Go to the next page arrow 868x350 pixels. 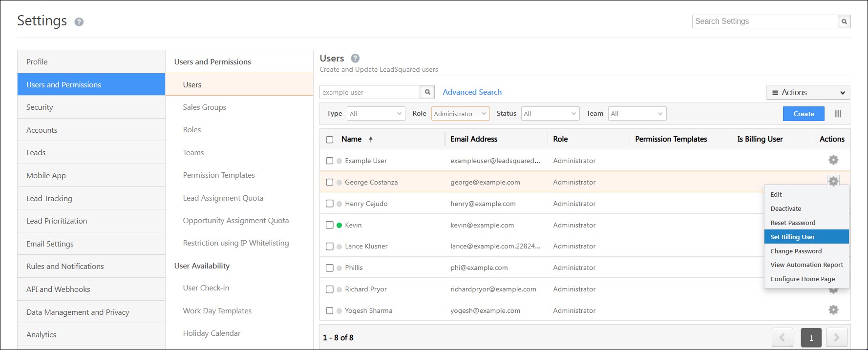point(836,337)
